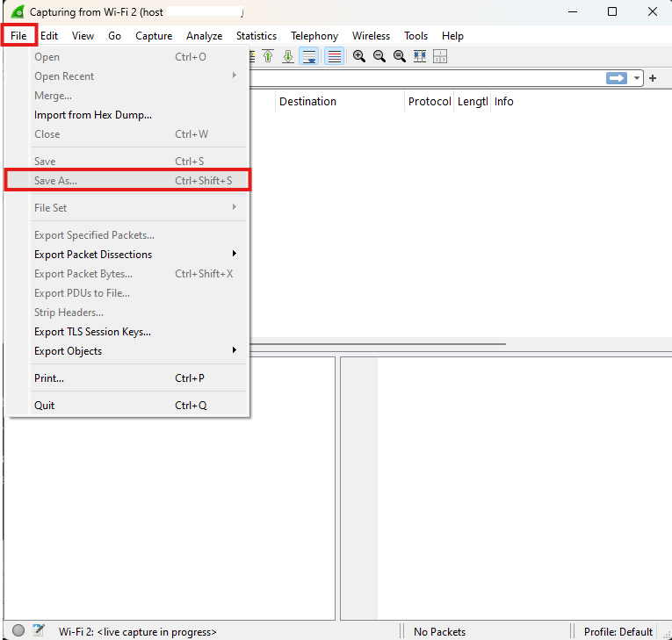Quit Wireshark via the File menu
Screen dimensions: 672x640
(126, 406)
